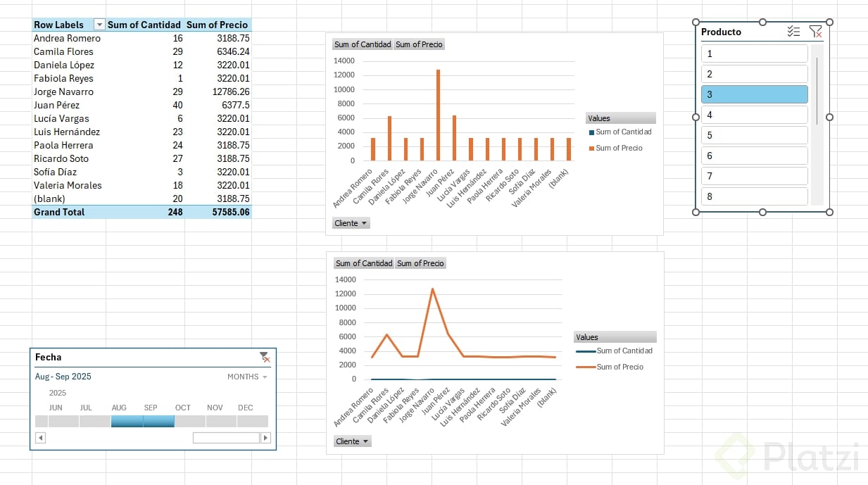The height and width of the screenshot is (485, 868).
Task: Select the Daniela López row label
Action: coord(63,65)
